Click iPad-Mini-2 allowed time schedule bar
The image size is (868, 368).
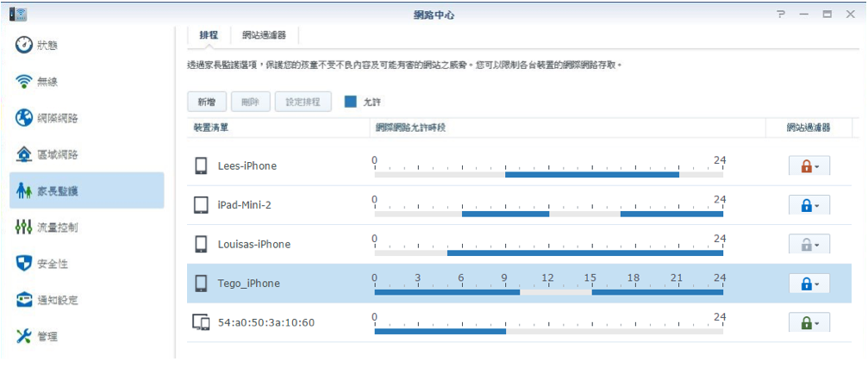(548, 214)
